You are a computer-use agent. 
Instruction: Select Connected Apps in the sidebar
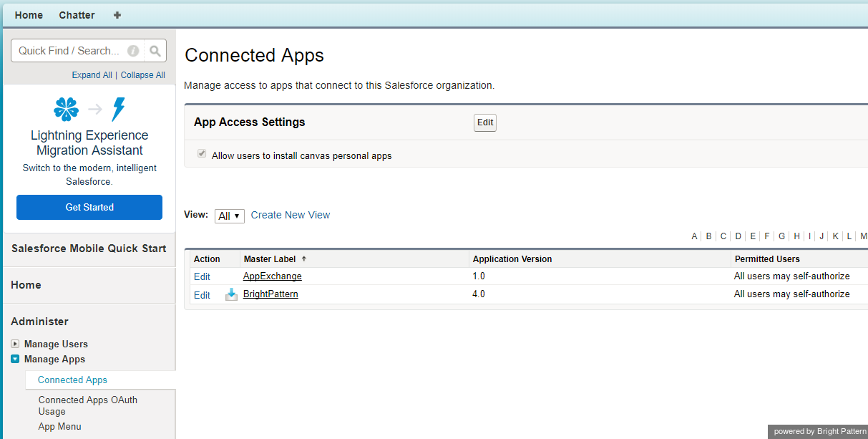tap(72, 380)
